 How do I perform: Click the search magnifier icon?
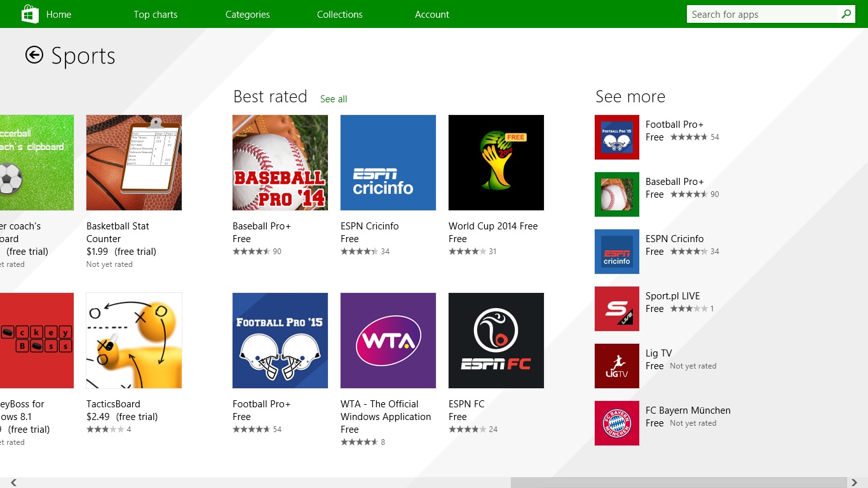pos(846,14)
